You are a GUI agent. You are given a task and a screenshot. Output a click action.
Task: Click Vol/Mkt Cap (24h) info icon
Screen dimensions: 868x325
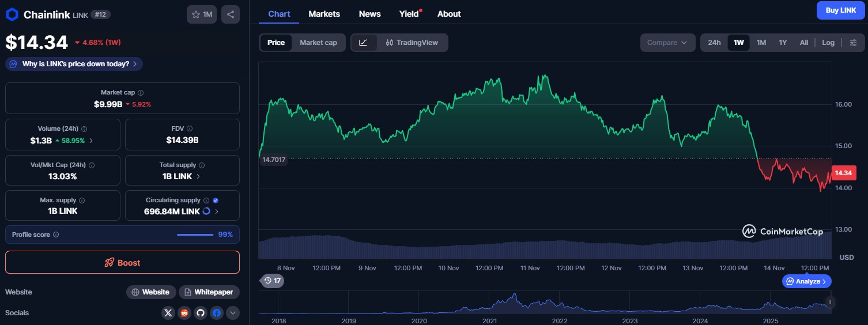tap(92, 165)
